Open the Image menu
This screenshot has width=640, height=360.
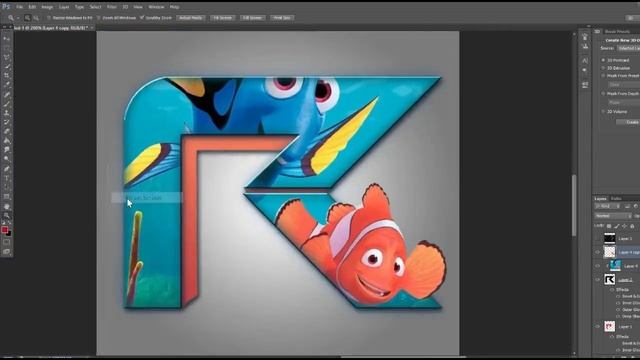coord(47,7)
